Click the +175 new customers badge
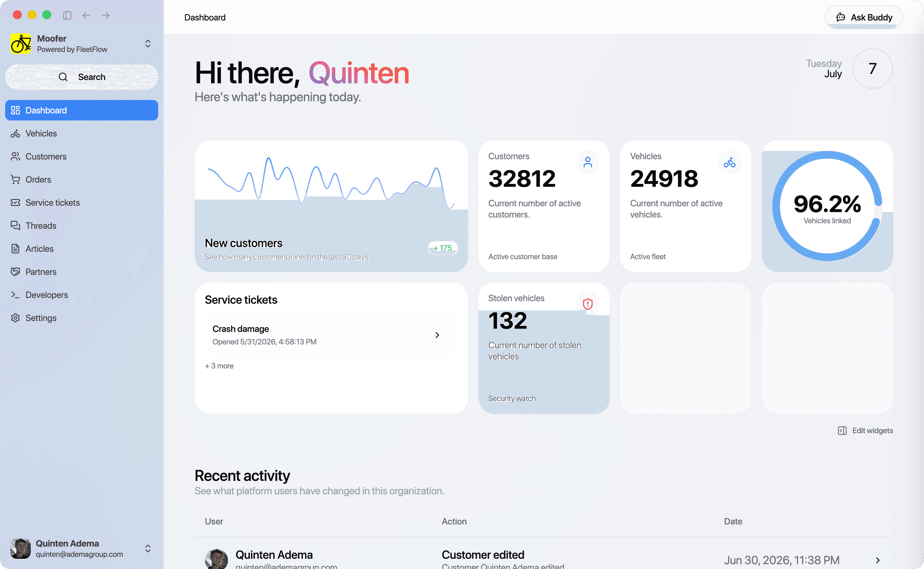Screen dimensions: 924x569 click(x=443, y=248)
